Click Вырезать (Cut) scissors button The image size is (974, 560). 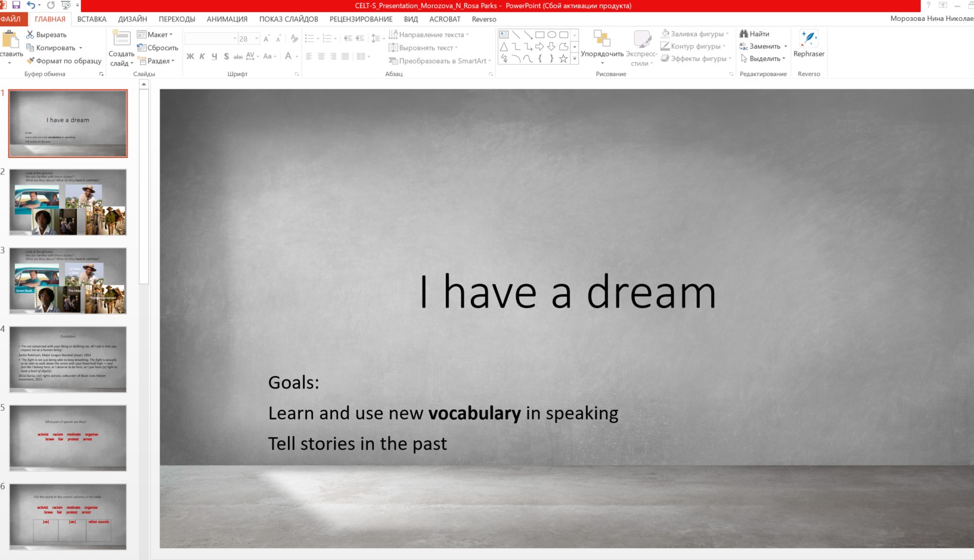coord(46,35)
